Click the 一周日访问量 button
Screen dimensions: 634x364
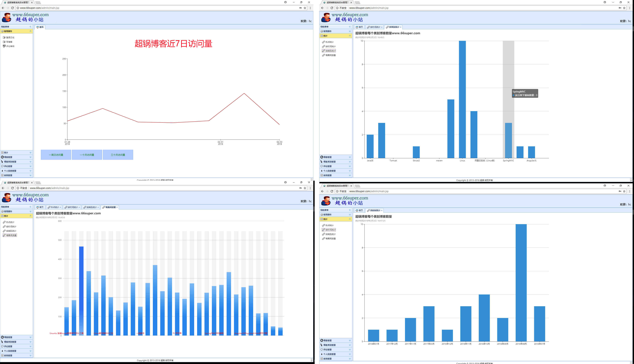click(x=56, y=155)
